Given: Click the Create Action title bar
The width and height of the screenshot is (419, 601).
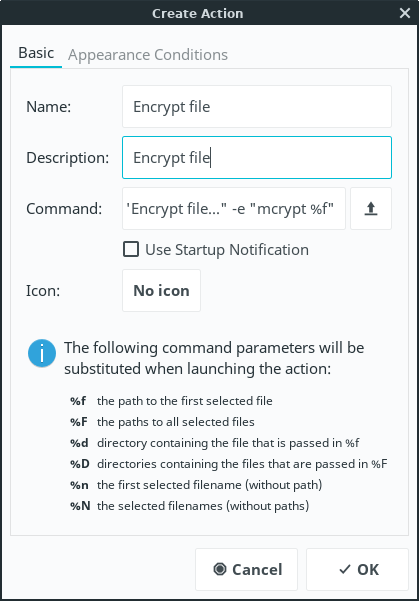Looking at the screenshot, I should [x=197, y=13].
